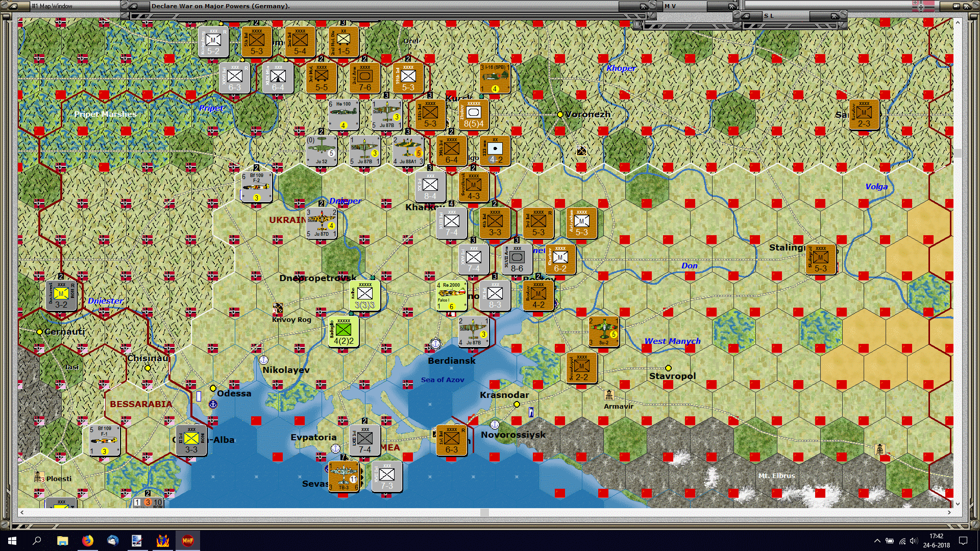Screen dimensions: 980x551
Task: Select the 8-6 German armor corps counter
Action: [517, 259]
